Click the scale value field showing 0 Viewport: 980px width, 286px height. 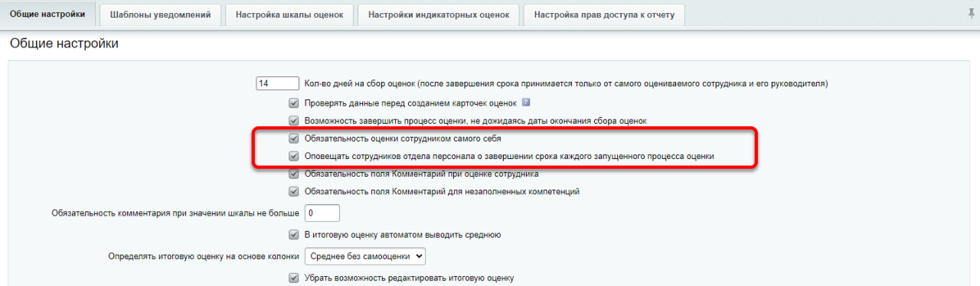pyautogui.click(x=322, y=213)
